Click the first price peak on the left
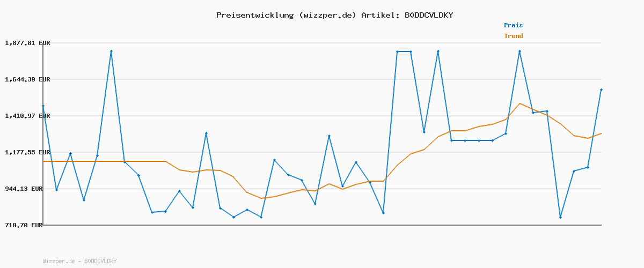 (x=111, y=51)
